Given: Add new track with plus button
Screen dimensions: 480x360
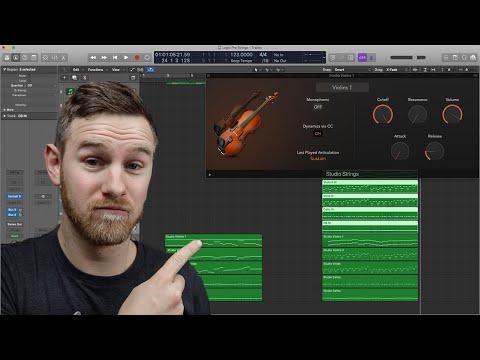Looking at the screenshot, I should (x=64, y=77).
